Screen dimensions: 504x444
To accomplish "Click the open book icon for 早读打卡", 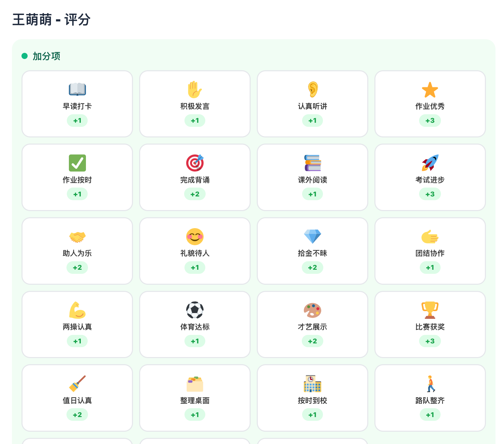I will [x=77, y=89].
